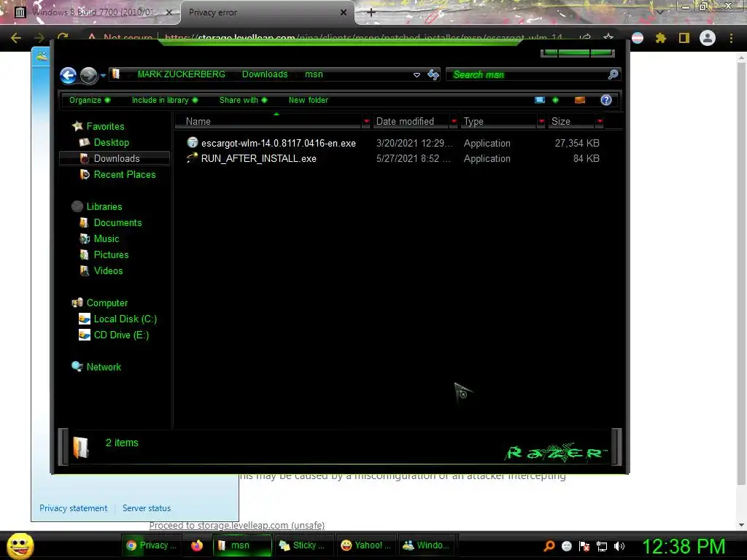747x560 pixels.
Task: Click the smiley Start button
Action: coord(20,545)
